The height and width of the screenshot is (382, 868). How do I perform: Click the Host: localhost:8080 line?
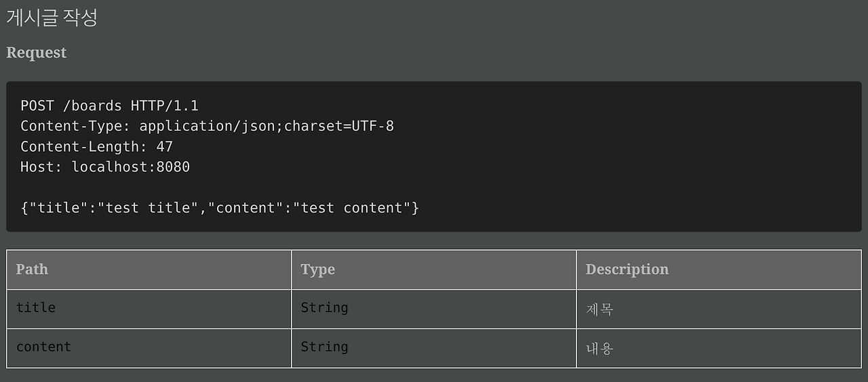[x=105, y=167]
